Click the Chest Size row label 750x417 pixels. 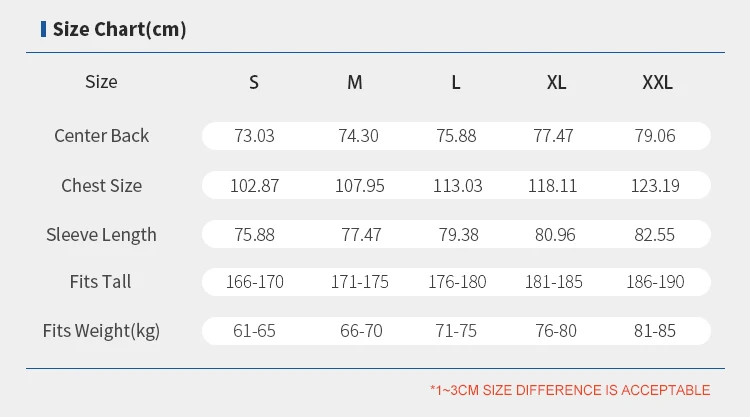point(101,185)
